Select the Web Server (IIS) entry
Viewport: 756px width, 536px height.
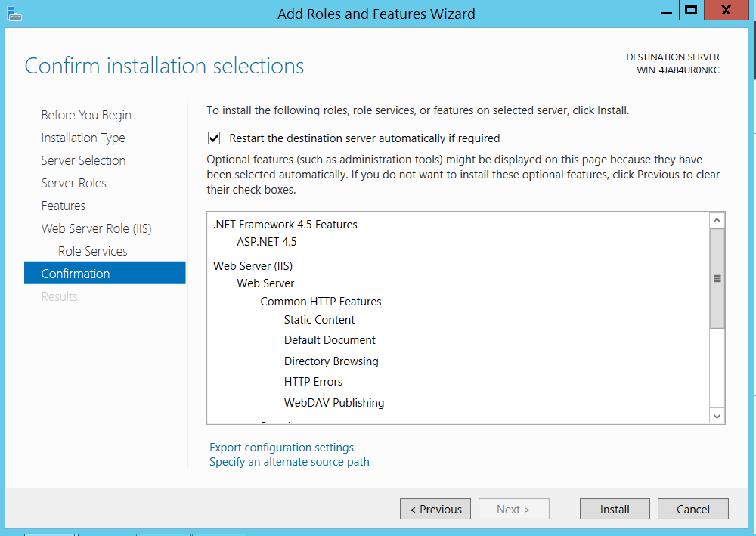(x=253, y=266)
